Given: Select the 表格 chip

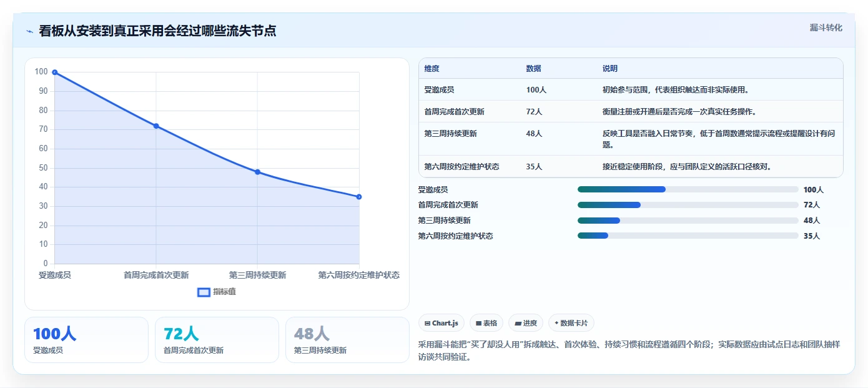Looking at the screenshot, I should 486,323.
